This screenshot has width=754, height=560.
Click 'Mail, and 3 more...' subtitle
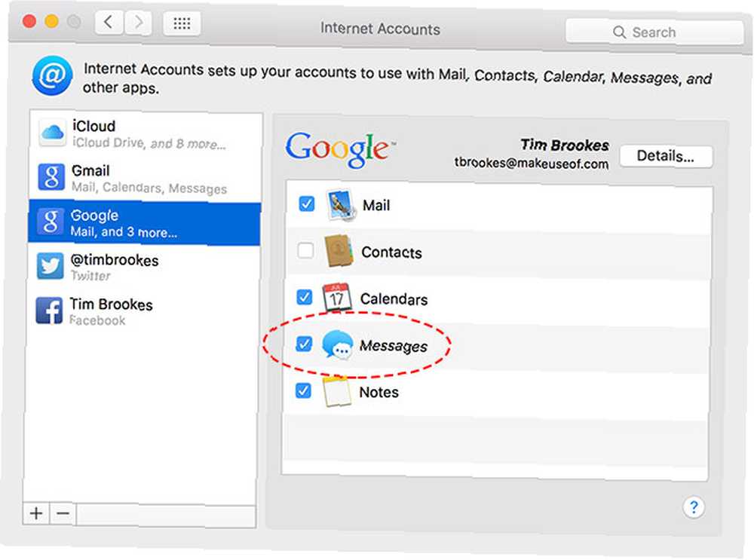(124, 232)
